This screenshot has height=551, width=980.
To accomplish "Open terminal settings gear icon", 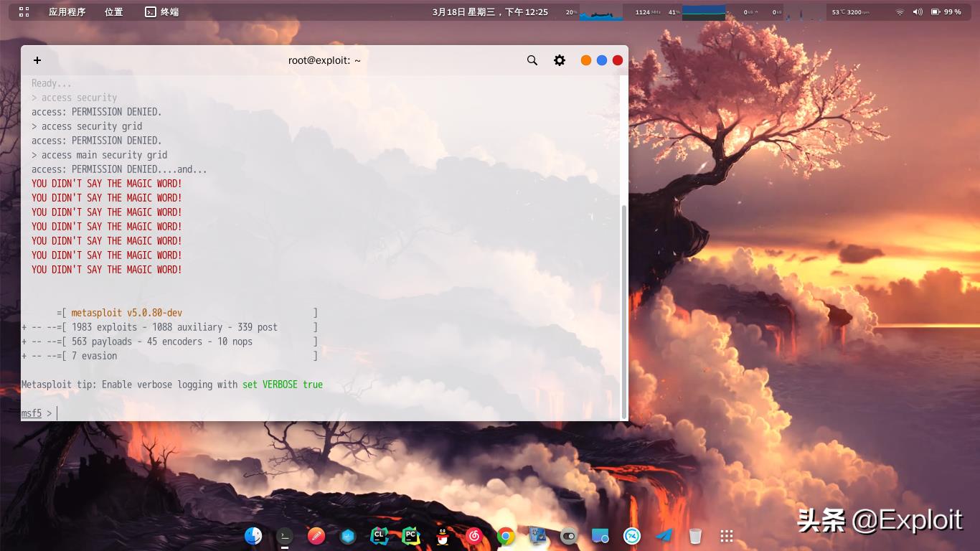I will (560, 60).
